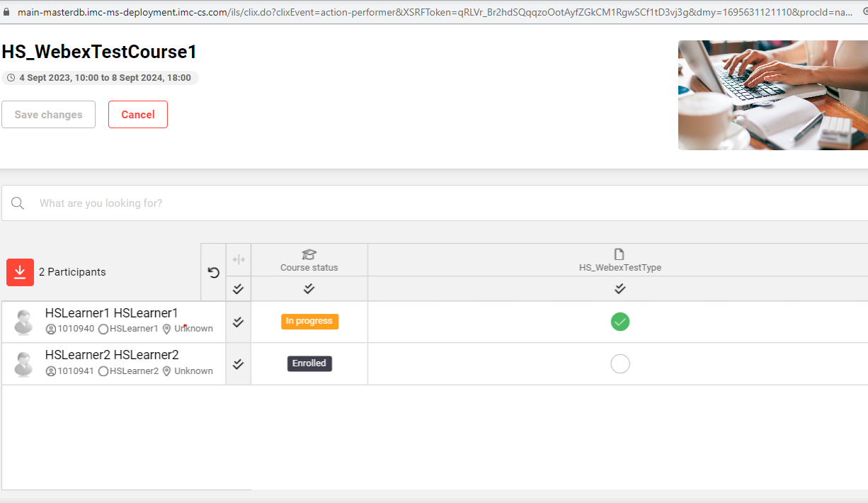This screenshot has width=868, height=503.
Task: Click the magnifier icon in the search bar
Action: [18, 203]
